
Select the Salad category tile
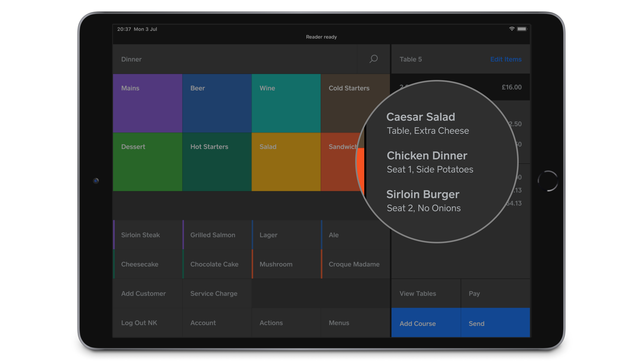point(286,162)
